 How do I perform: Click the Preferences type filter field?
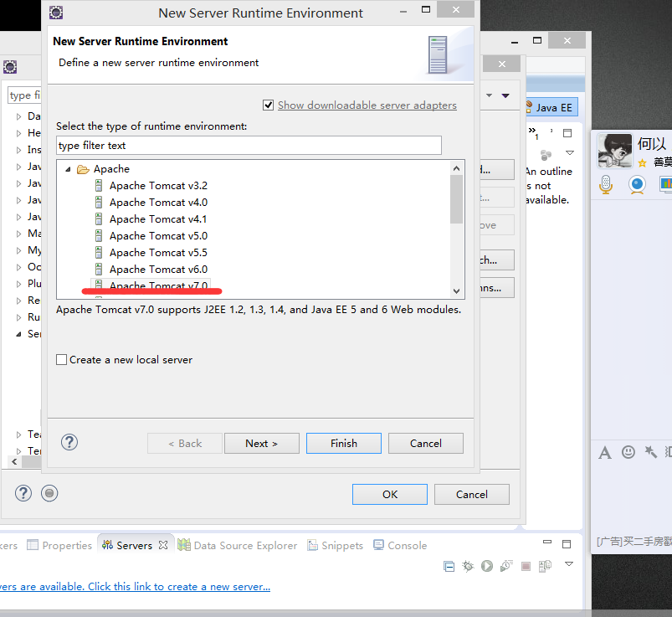[x=24, y=95]
